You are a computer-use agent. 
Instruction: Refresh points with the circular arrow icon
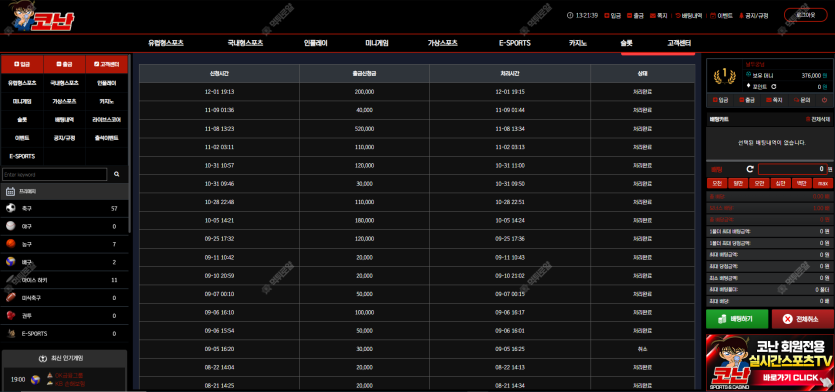[x=774, y=86]
